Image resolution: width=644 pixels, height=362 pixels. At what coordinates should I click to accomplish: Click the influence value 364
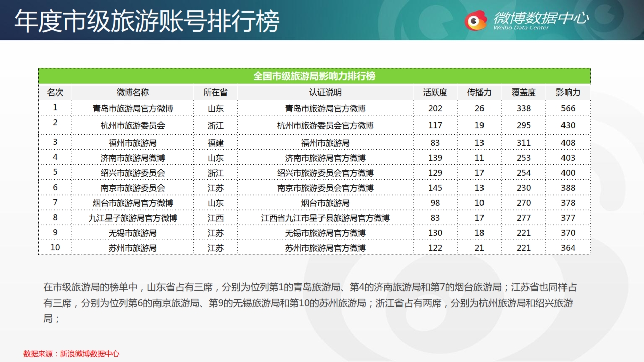[x=568, y=248]
